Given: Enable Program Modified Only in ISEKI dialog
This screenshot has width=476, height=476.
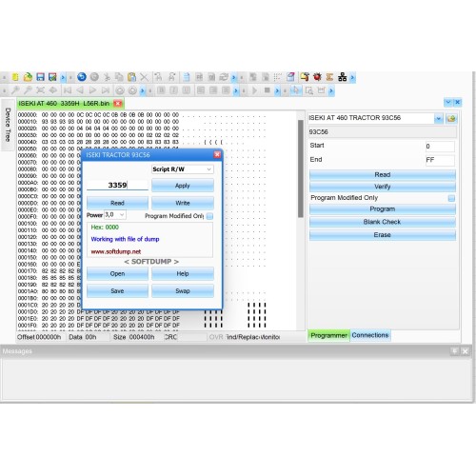Looking at the screenshot, I should point(209,216).
